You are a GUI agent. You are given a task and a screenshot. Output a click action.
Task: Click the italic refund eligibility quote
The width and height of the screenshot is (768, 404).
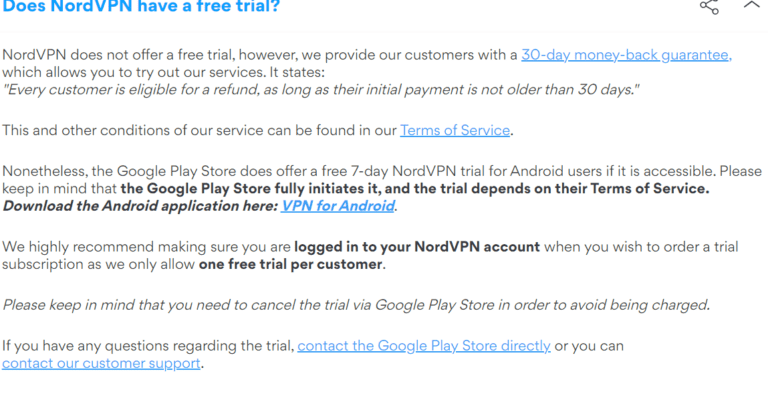pos(321,90)
